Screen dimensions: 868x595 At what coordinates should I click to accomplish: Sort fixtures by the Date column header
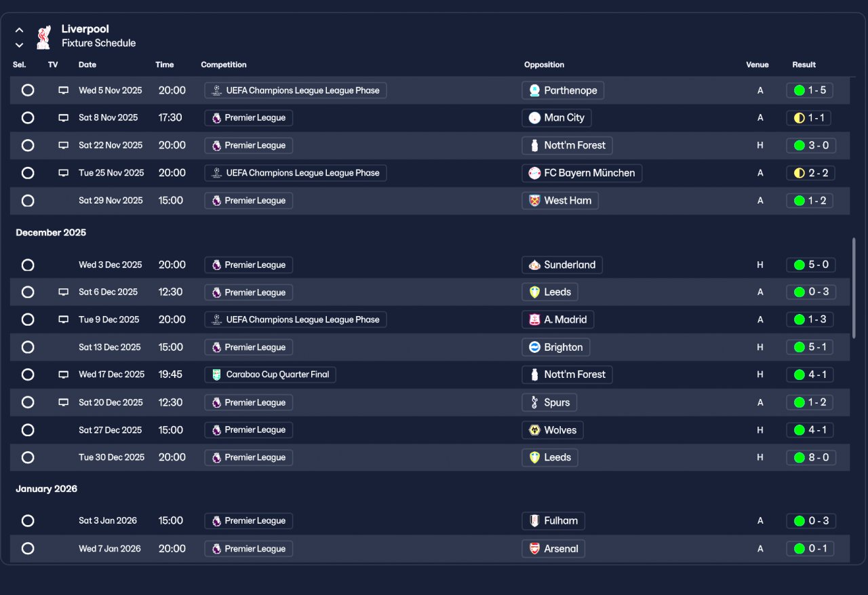point(87,65)
